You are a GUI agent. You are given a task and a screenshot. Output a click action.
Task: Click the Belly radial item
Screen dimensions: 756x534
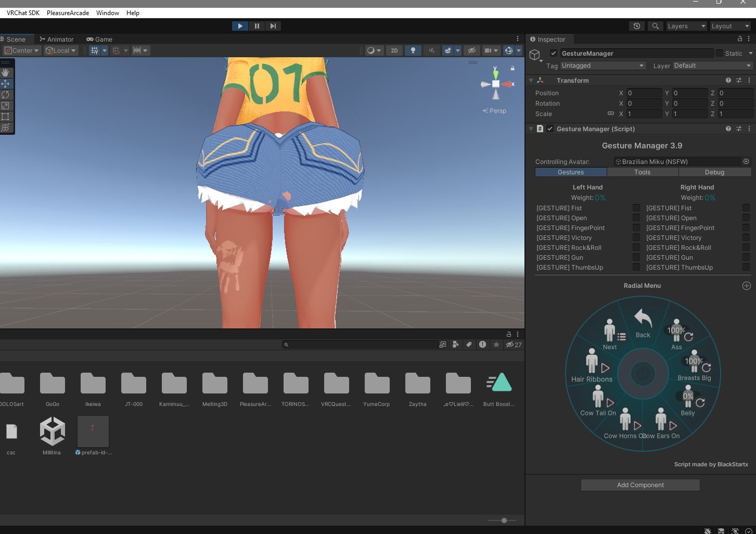(x=688, y=401)
